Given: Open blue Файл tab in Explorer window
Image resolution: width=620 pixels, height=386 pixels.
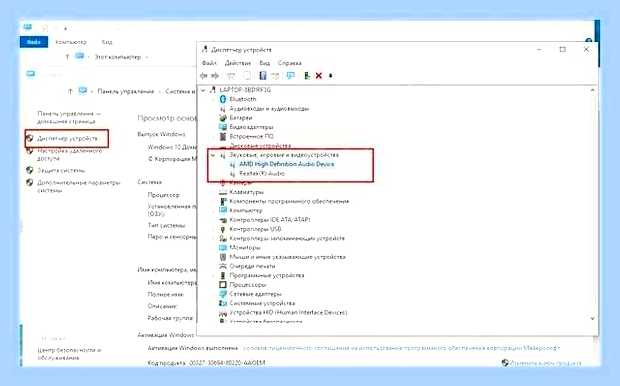Looking at the screenshot, I should pyautogui.click(x=34, y=42).
